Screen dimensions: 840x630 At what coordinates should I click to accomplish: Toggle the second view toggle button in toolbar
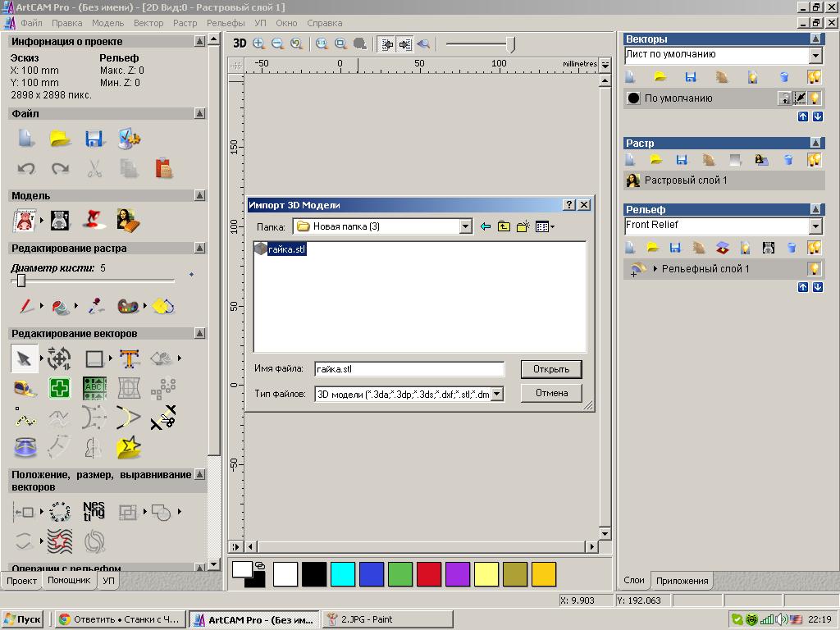coord(405,44)
